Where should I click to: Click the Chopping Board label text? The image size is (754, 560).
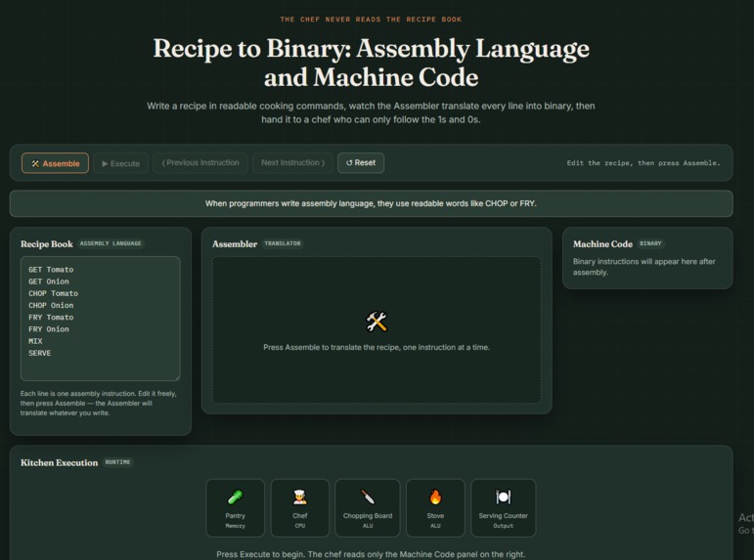pos(368,515)
